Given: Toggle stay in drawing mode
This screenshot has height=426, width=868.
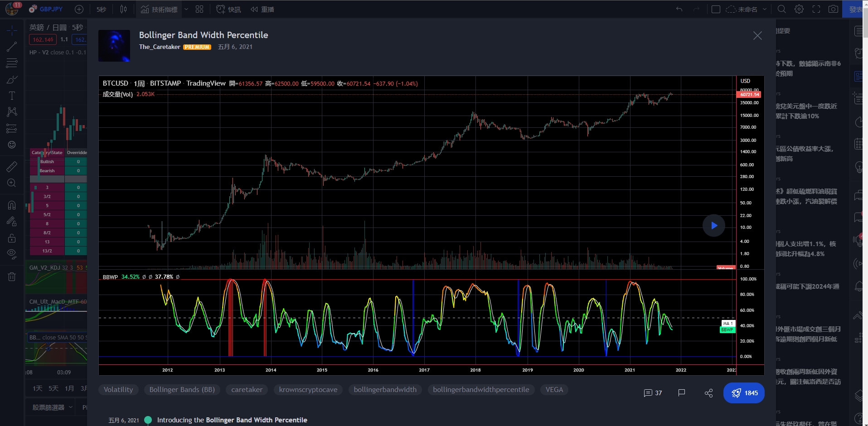Looking at the screenshot, I should coord(12,221).
